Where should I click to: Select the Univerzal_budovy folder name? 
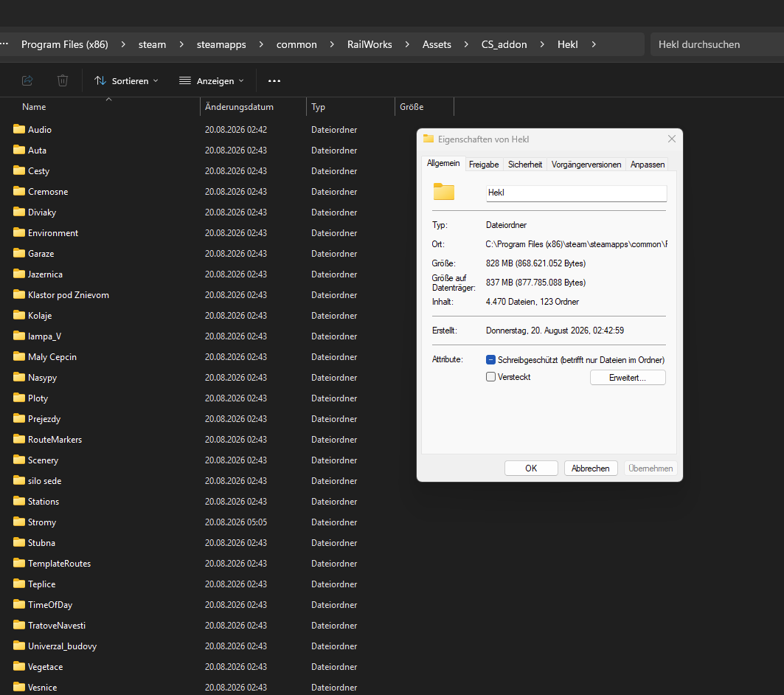click(x=62, y=646)
